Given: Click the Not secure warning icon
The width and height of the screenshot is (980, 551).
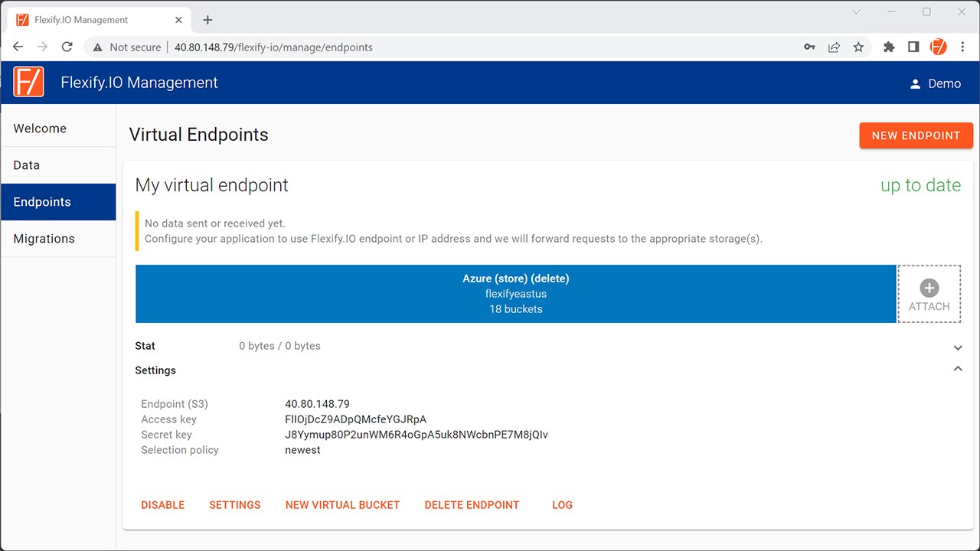Looking at the screenshot, I should pyautogui.click(x=97, y=47).
